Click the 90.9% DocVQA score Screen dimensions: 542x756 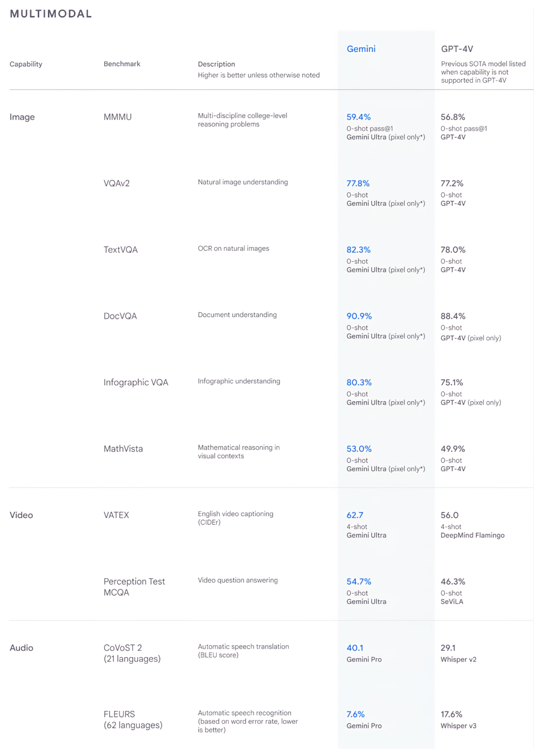click(x=359, y=316)
